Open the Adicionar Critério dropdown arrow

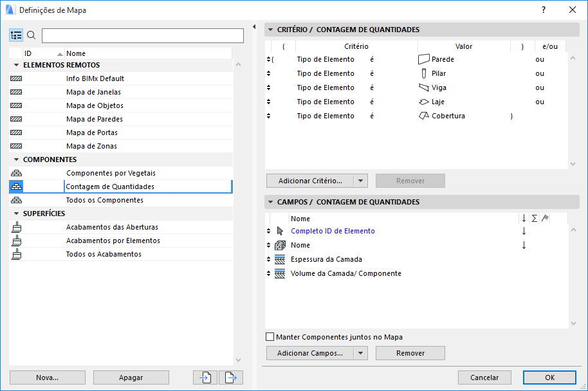click(x=360, y=181)
